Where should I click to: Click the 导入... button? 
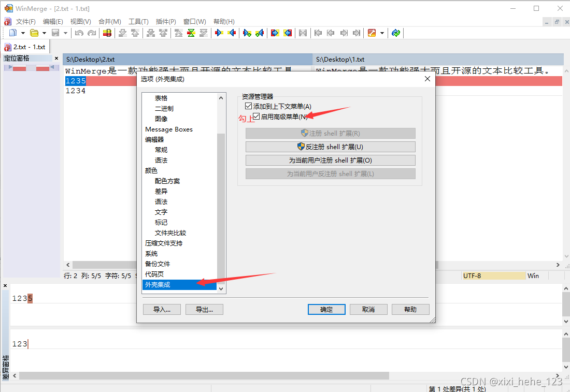162,310
